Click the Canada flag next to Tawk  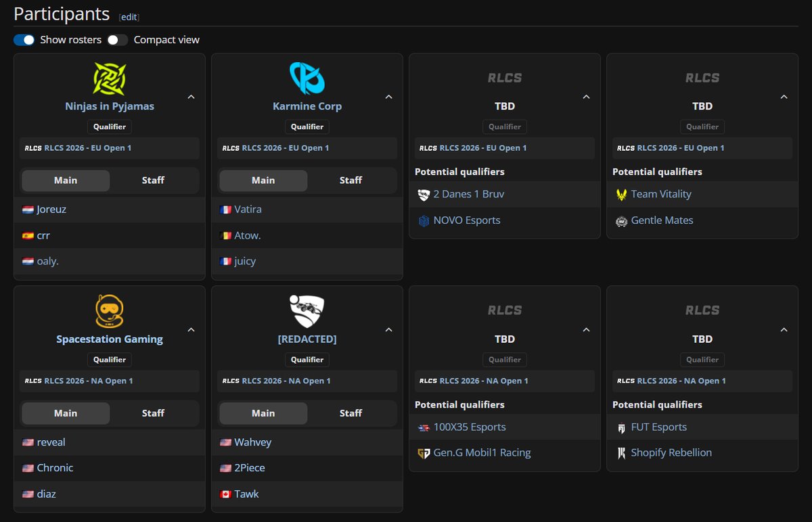[225, 494]
